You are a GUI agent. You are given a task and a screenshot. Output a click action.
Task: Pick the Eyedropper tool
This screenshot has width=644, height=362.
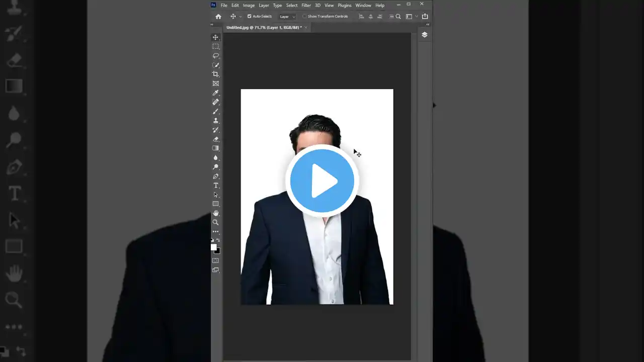pos(215,93)
